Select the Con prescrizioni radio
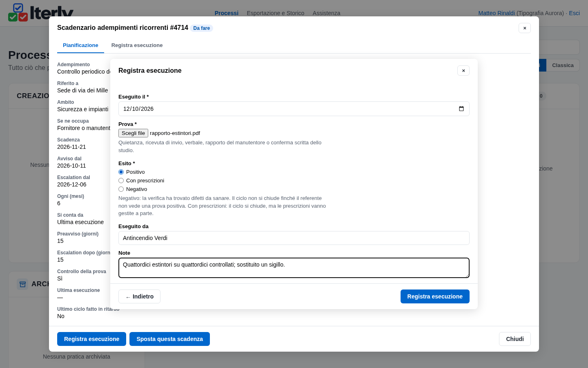The image size is (588, 368). (x=121, y=181)
